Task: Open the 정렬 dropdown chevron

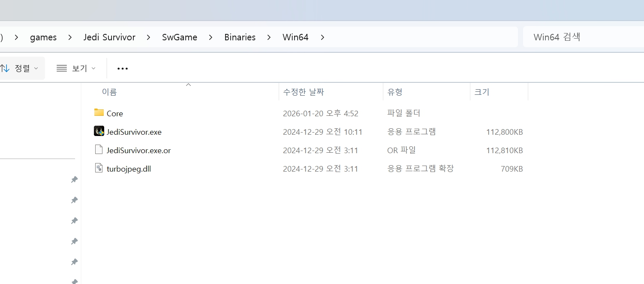Action: coord(36,69)
